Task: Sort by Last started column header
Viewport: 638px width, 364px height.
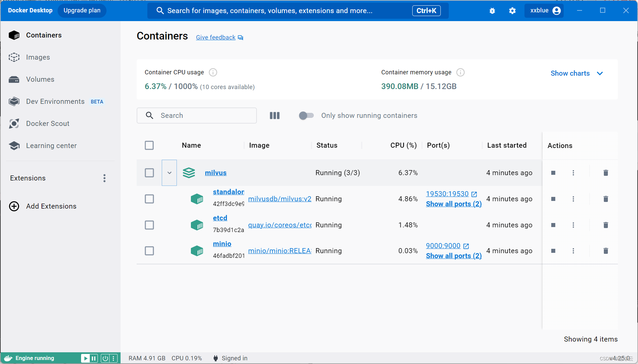Action: pyautogui.click(x=507, y=145)
